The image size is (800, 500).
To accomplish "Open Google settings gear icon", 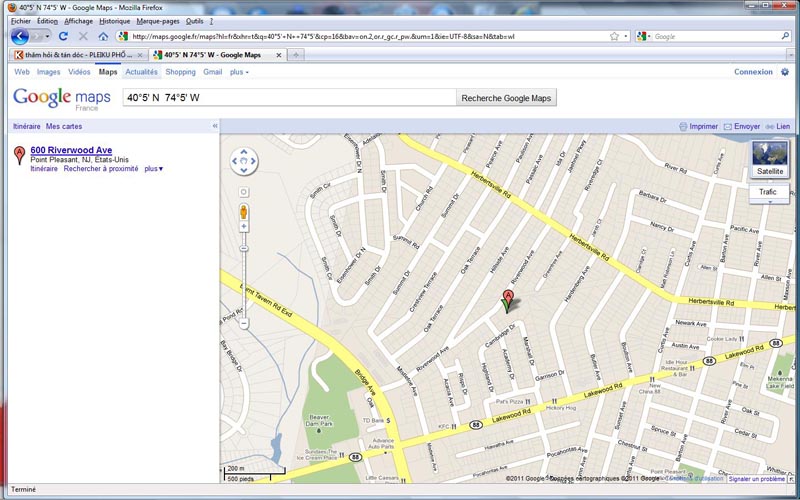I will (785, 72).
